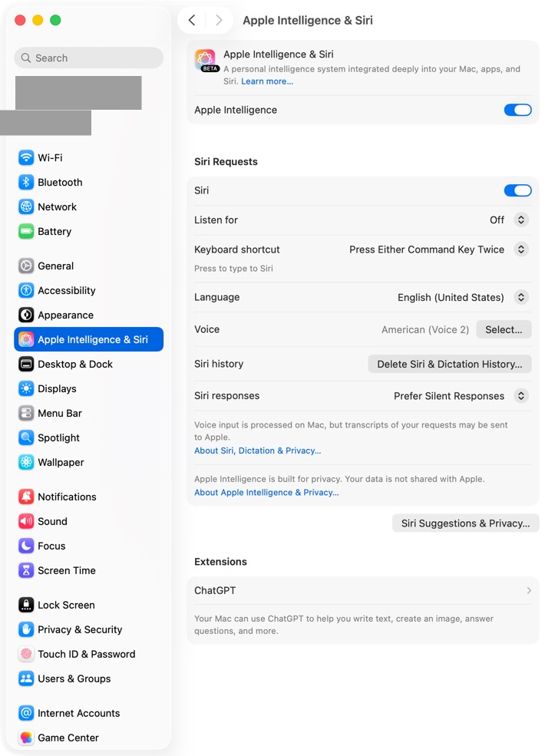Click the Game Center icon
555x756 pixels.
[x=26, y=738]
